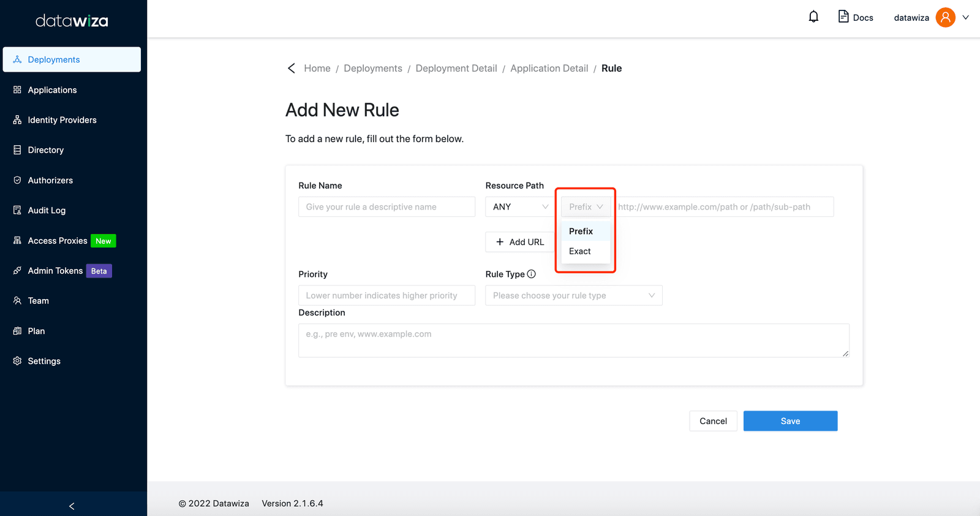Click the orange user avatar icon
The height and width of the screenshot is (516, 980).
click(x=945, y=17)
